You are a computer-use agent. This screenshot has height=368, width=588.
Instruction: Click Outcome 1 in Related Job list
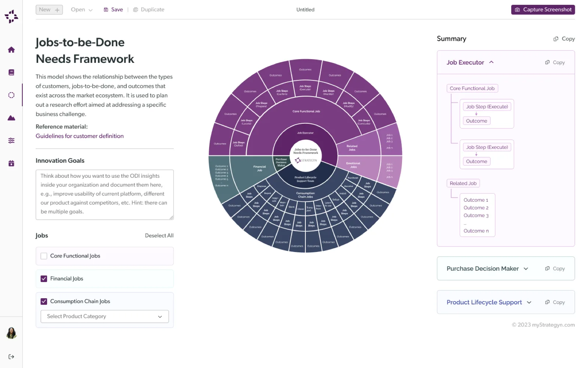476,200
